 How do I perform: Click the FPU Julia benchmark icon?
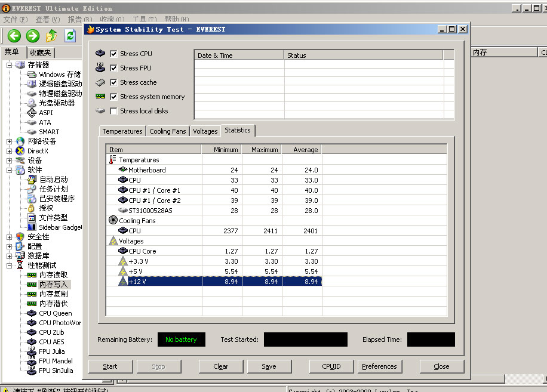tap(32, 351)
